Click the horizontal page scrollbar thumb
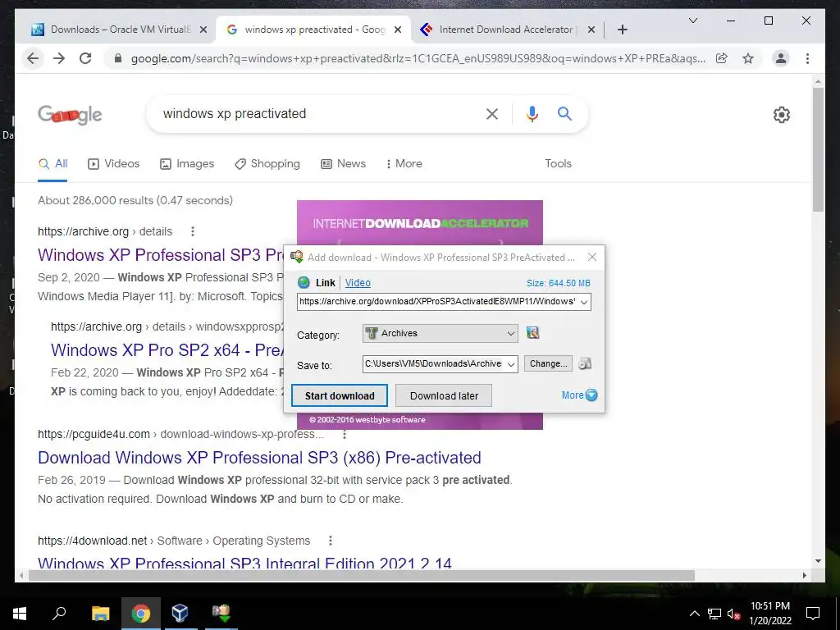The height and width of the screenshot is (630, 840). 362,575
